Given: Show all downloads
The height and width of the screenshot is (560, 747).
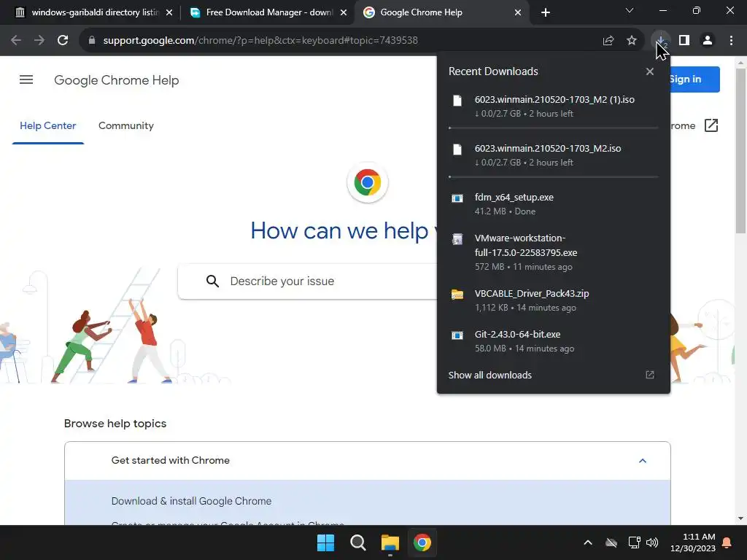Looking at the screenshot, I should [x=489, y=376].
